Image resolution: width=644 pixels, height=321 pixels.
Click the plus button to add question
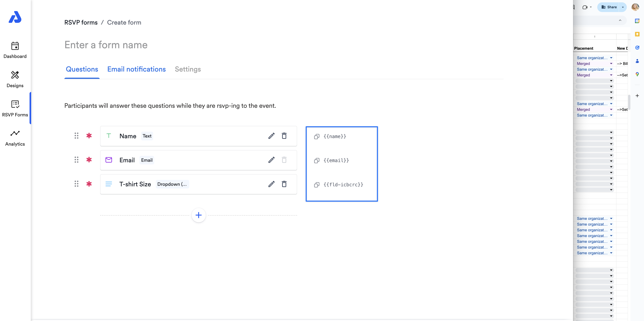[x=198, y=215]
